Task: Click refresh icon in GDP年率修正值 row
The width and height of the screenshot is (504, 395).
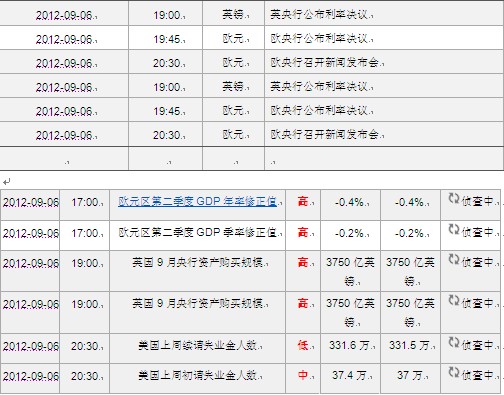Action: 454,199
